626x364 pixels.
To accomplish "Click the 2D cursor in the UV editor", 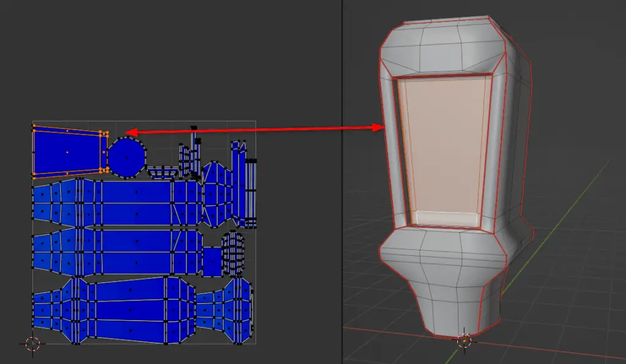I will click(x=32, y=343).
